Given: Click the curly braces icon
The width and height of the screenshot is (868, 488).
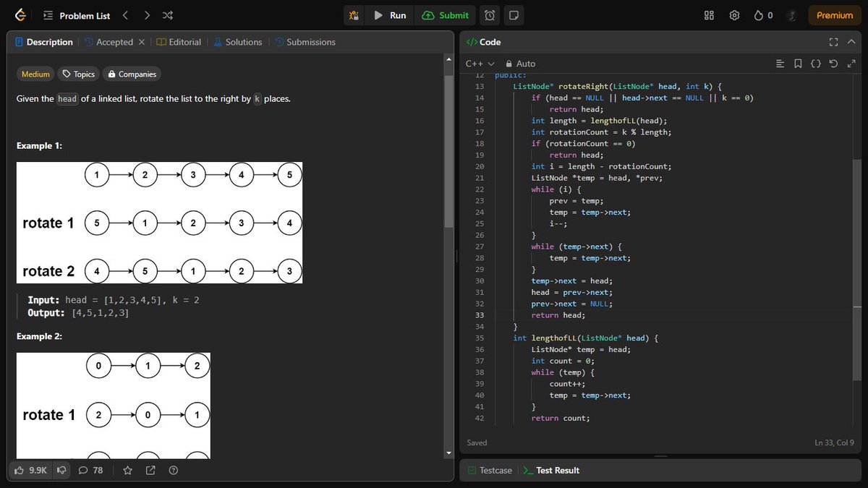Looking at the screenshot, I should point(815,64).
